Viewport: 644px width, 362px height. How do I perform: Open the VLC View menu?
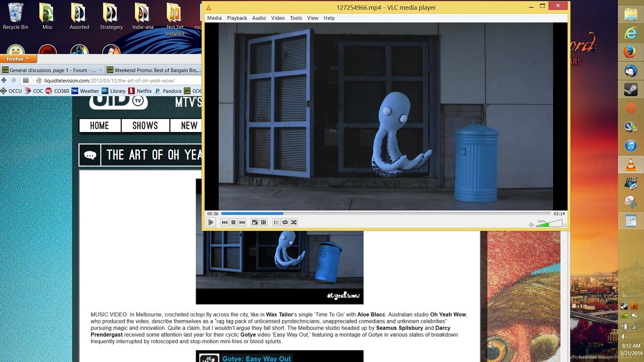tap(313, 18)
